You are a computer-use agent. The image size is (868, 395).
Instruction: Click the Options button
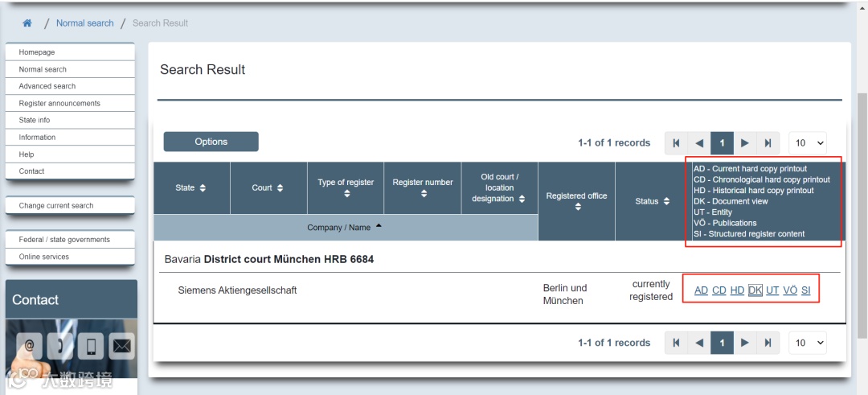pyautogui.click(x=211, y=142)
